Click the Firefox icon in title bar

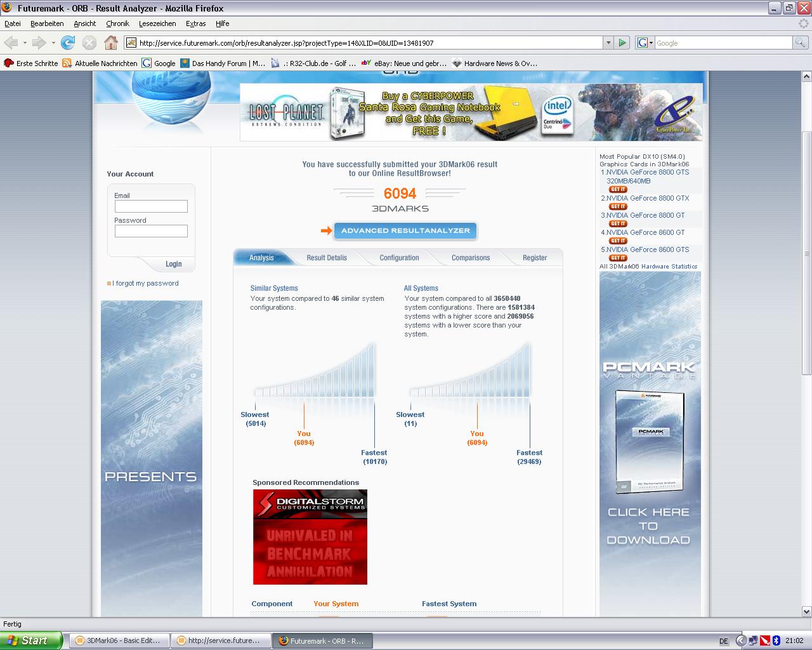pyautogui.click(x=8, y=8)
